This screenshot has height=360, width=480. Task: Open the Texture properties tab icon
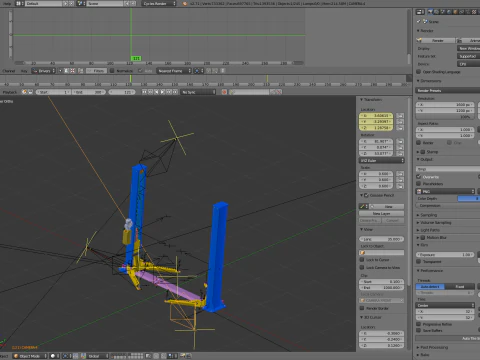[474, 12]
